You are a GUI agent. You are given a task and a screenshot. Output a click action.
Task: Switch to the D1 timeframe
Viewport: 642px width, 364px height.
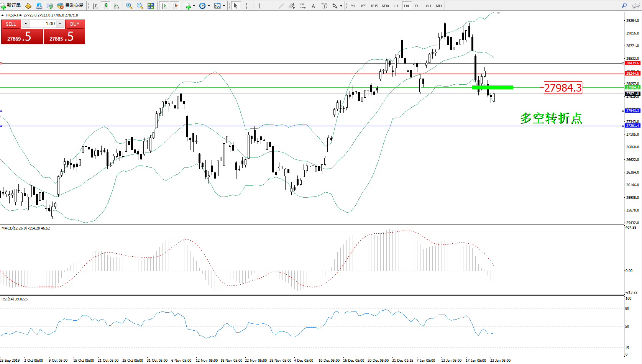(417, 6)
